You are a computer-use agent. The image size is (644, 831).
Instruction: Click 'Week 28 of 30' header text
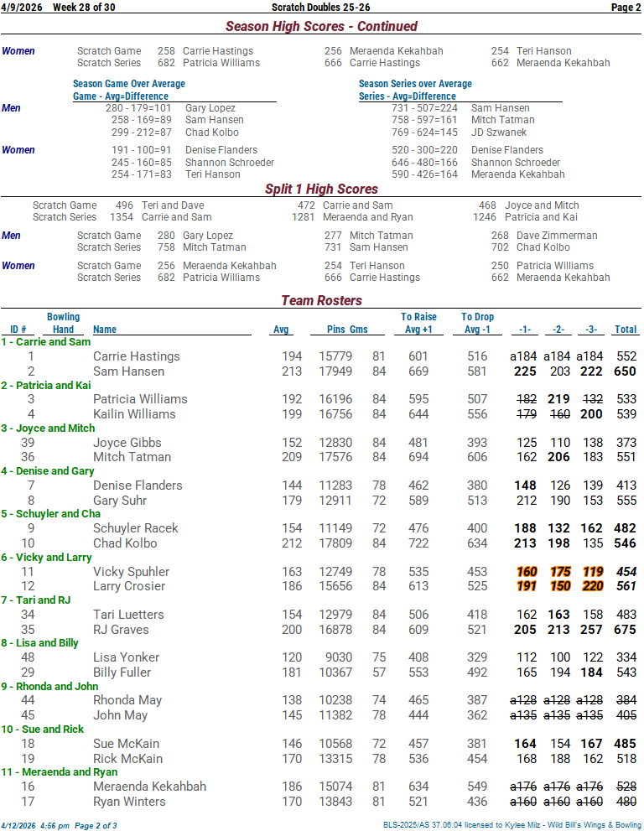(x=84, y=7)
